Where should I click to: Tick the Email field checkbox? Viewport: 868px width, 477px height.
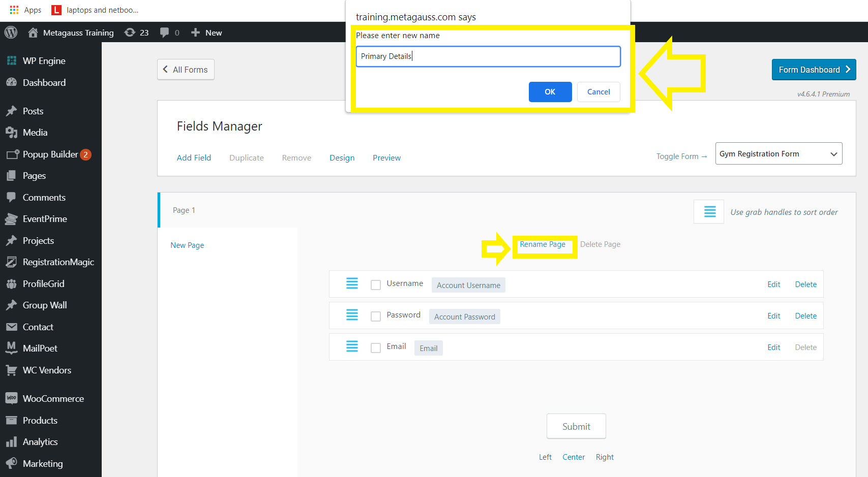coord(376,348)
